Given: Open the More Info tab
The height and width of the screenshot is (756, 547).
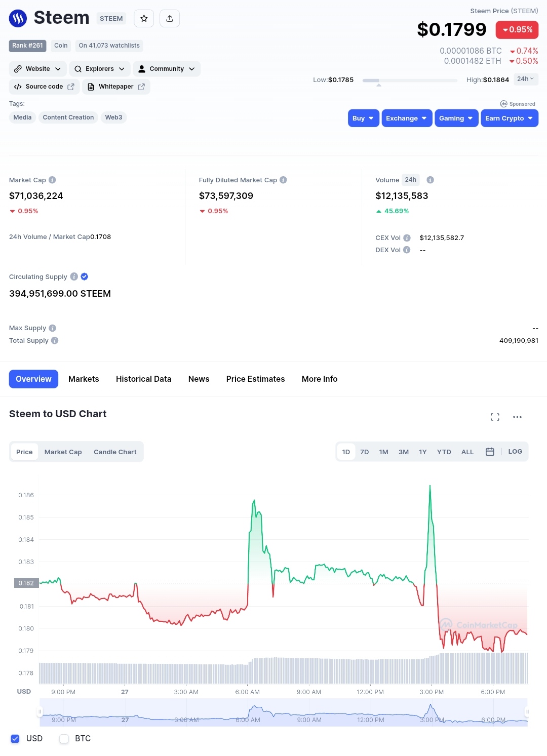Looking at the screenshot, I should click(x=320, y=379).
